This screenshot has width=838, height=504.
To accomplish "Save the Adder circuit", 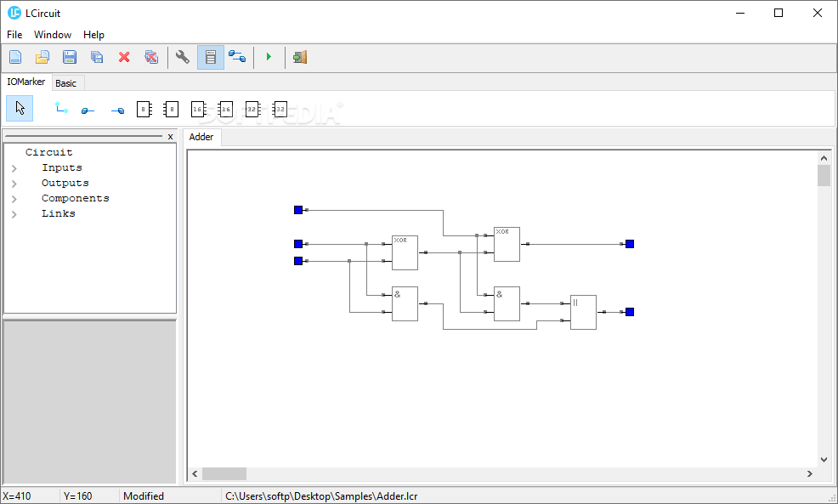I will click(69, 56).
